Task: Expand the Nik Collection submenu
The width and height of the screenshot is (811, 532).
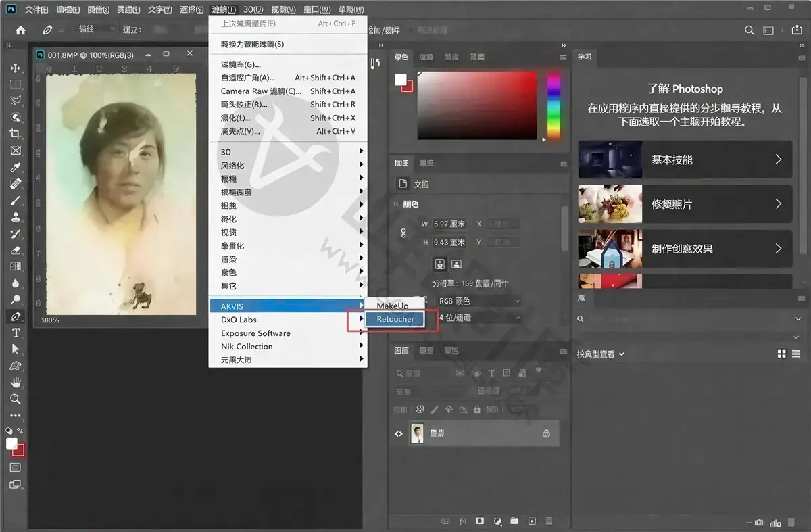Action: [287, 347]
